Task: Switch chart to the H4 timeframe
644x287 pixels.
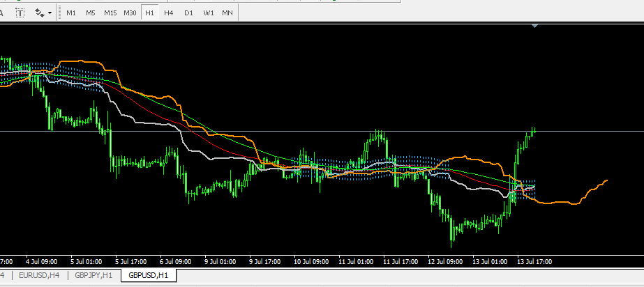Action: [x=169, y=13]
